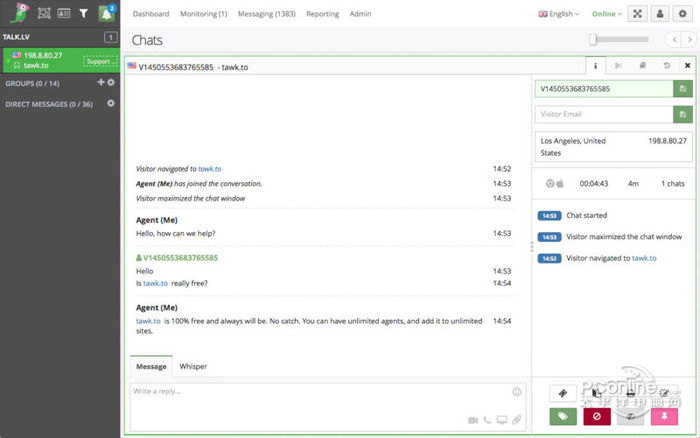Select the Message tab
This screenshot has height=438, width=700.
click(x=151, y=366)
